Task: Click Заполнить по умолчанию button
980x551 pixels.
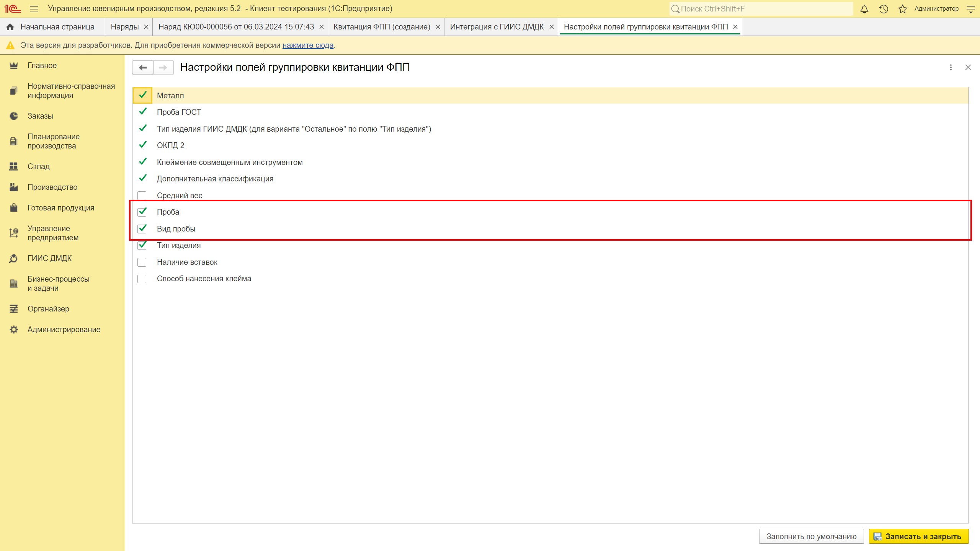Action: (811, 536)
